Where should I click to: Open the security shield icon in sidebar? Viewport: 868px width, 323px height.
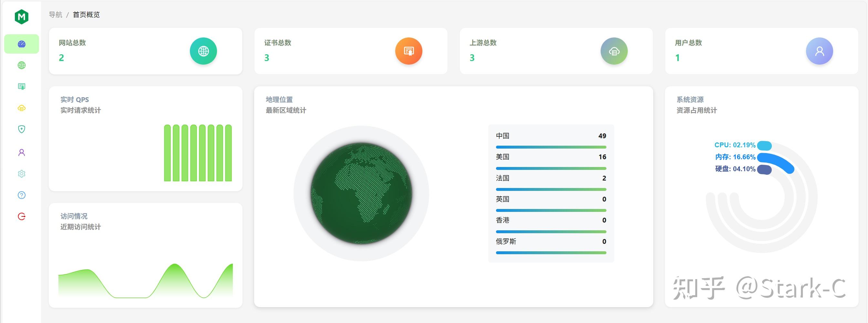22,129
